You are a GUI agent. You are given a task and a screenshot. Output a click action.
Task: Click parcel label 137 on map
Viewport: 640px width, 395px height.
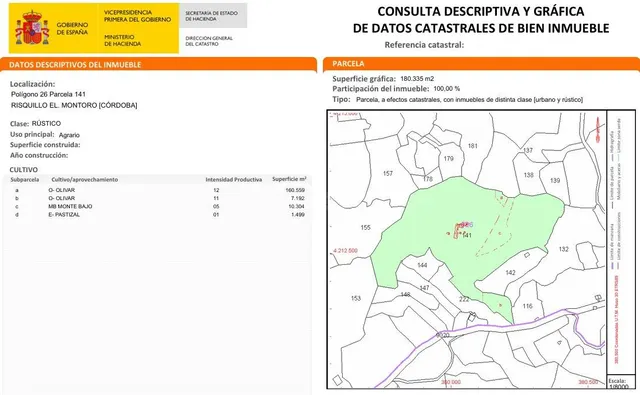pyautogui.click(x=528, y=150)
